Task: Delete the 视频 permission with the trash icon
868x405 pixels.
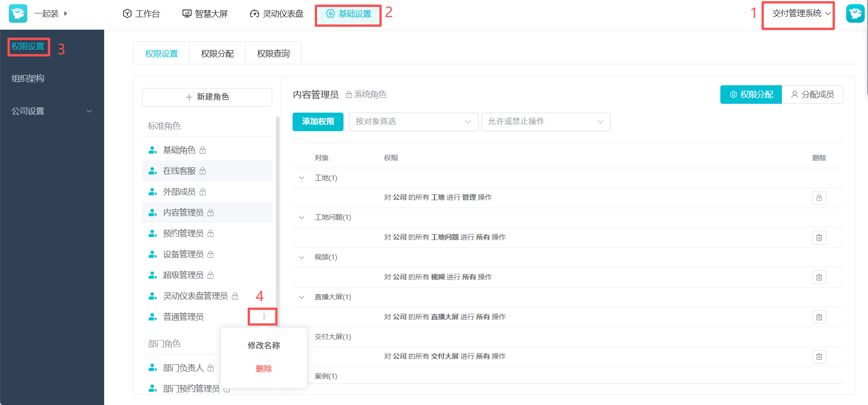Action: pyautogui.click(x=819, y=278)
